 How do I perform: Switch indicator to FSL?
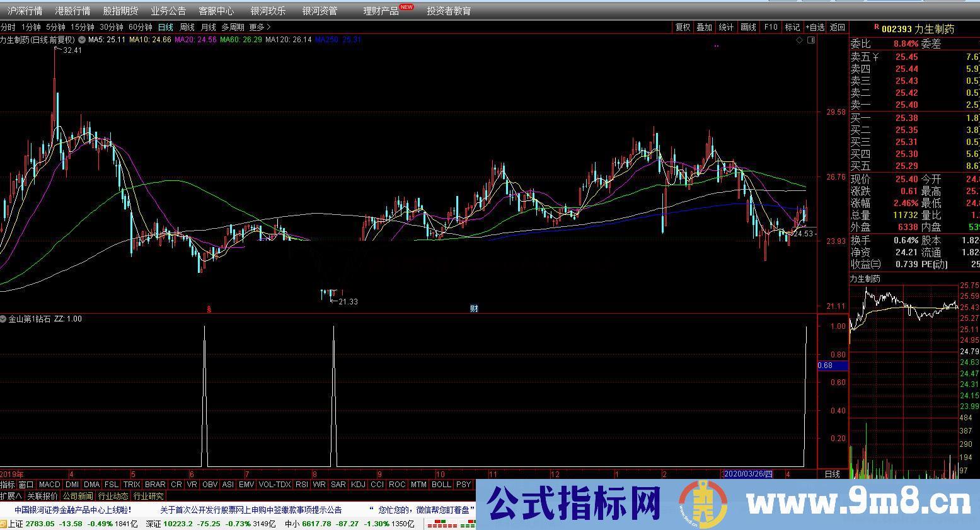pyautogui.click(x=112, y=485)
